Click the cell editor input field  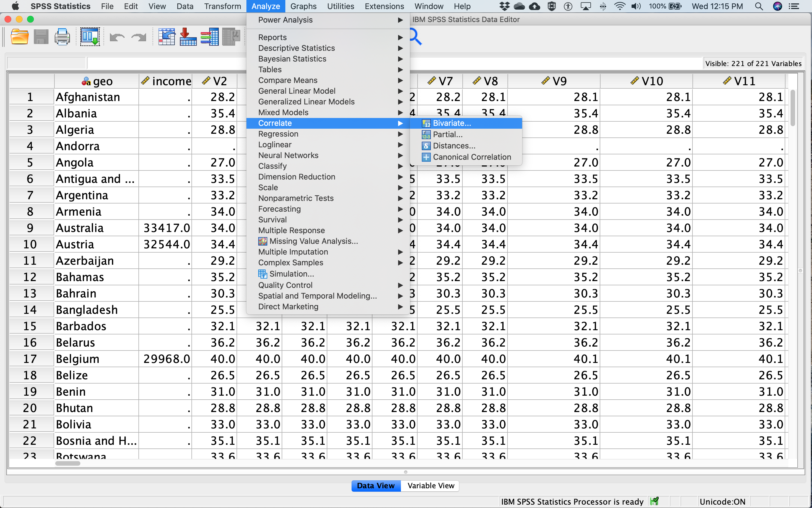tap(395, 63)
